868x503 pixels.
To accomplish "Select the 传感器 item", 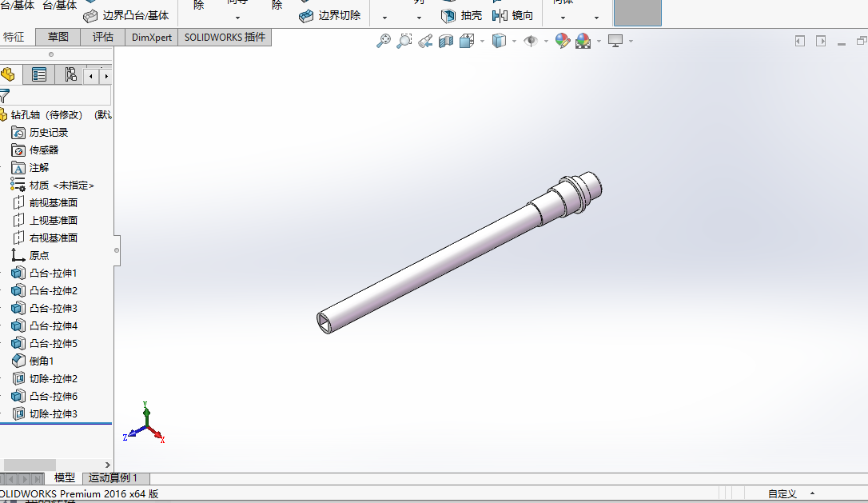I will click(x=35, y=150).
